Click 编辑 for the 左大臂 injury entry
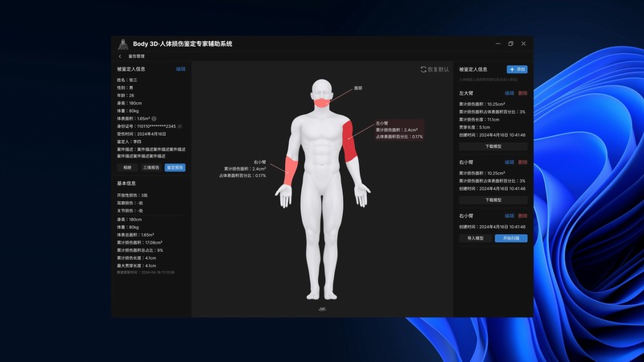 (x=509, y=94)
